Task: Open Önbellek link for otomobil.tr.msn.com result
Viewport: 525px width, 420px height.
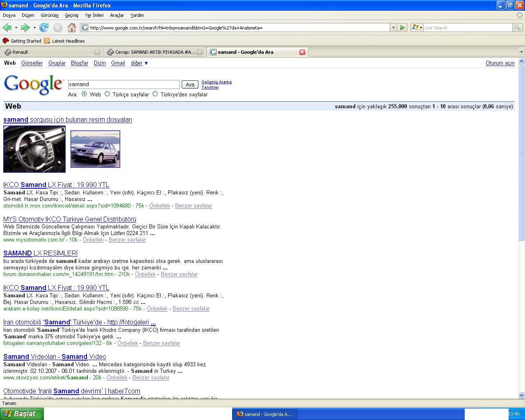Action: tap(160, 206)
